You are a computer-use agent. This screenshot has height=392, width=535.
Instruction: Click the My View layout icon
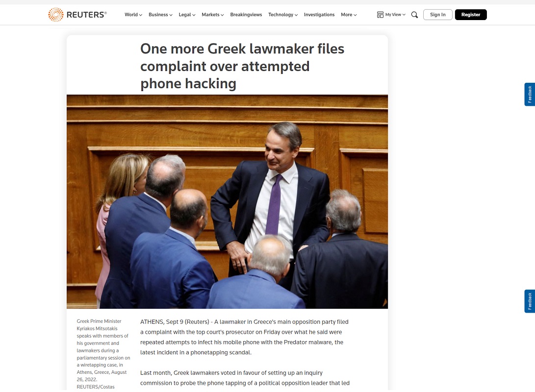380,15
